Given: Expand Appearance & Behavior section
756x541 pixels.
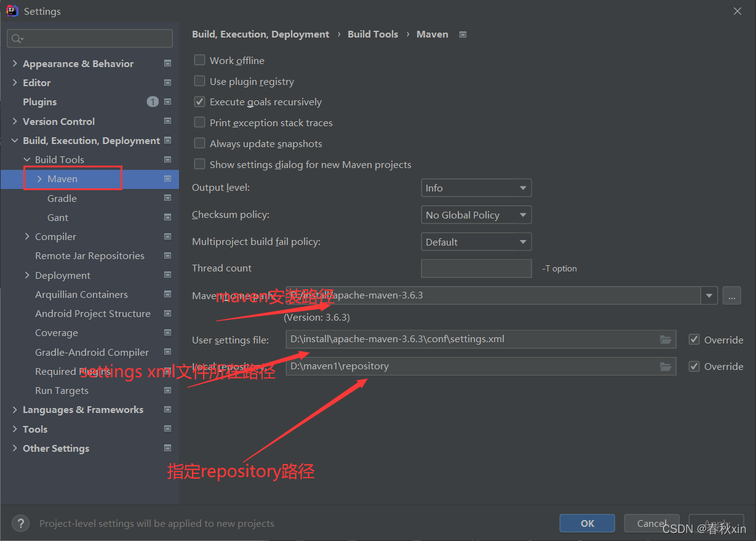Looking at the screenshot, I should tap(15, 63).
